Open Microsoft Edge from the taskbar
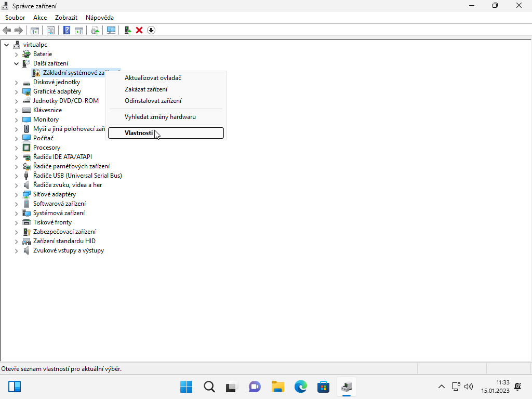Viewport: 532px width, 399px height. coord(301,387)
